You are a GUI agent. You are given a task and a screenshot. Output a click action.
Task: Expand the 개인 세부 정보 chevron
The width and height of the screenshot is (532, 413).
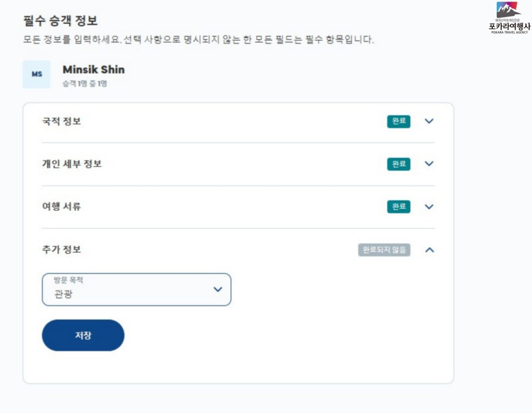pos(429,164)
